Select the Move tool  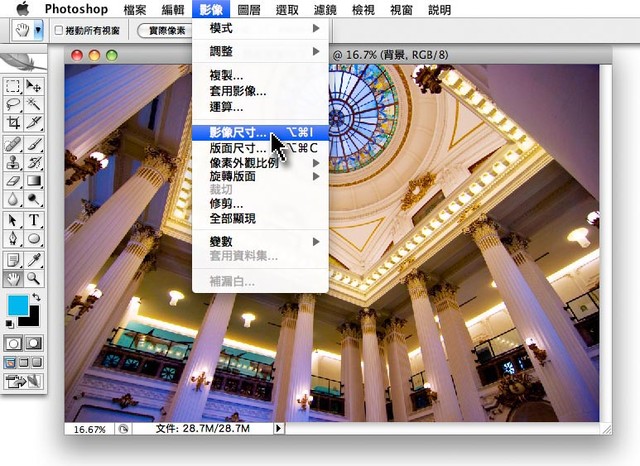click(x=34, y=85)
